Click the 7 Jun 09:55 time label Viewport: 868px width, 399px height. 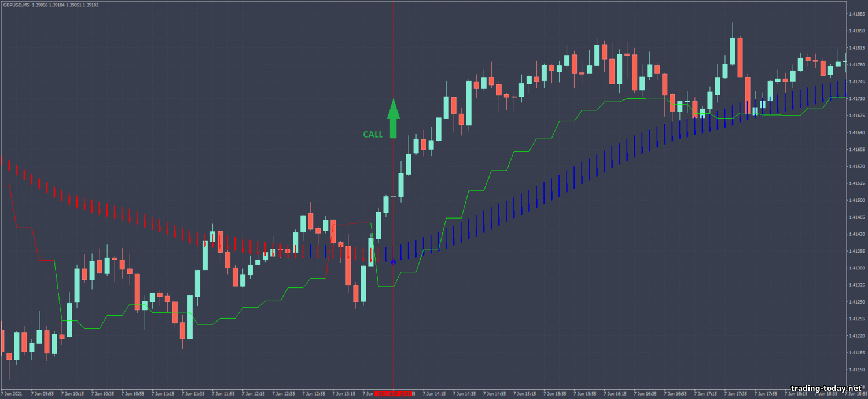[42, 394]
